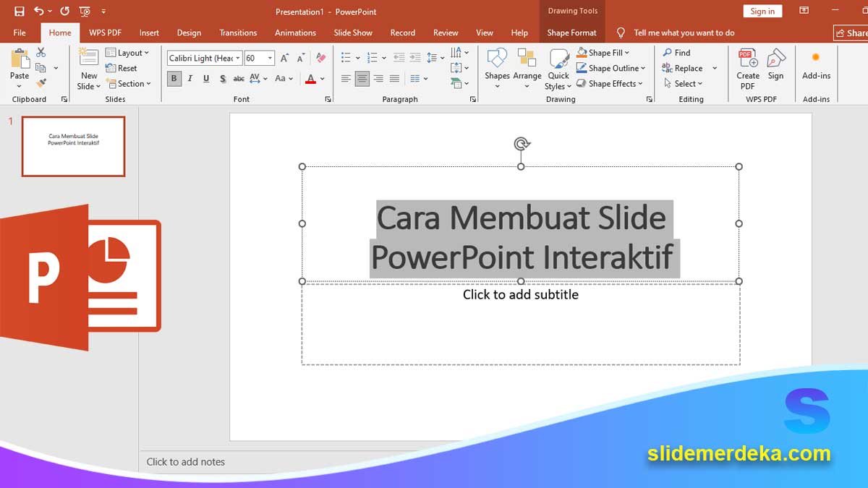
Task: Increase the font size with the larger A icon
Action: point(284,58)
